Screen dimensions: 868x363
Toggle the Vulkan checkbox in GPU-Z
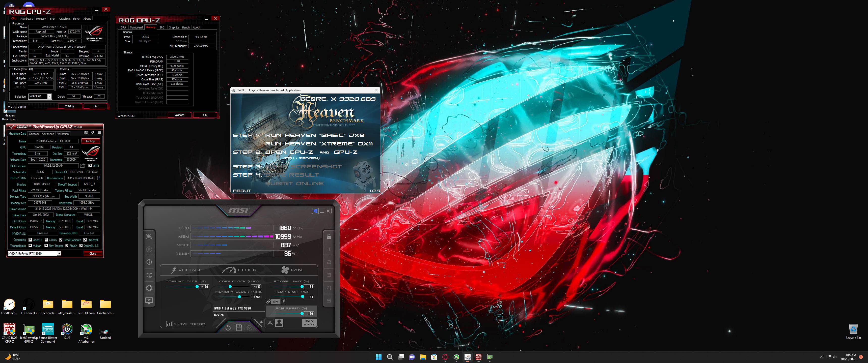pyautogui.click(x=30, y=246)
